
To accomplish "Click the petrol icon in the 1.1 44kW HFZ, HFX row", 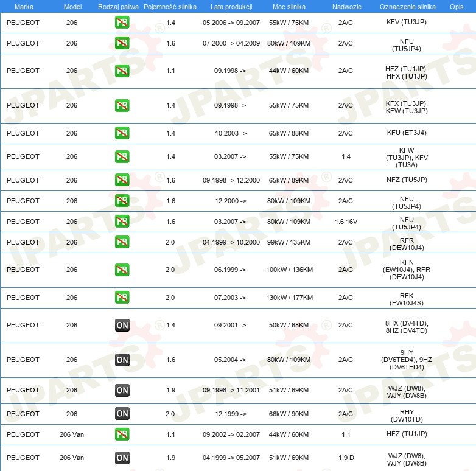I will 122,71.
